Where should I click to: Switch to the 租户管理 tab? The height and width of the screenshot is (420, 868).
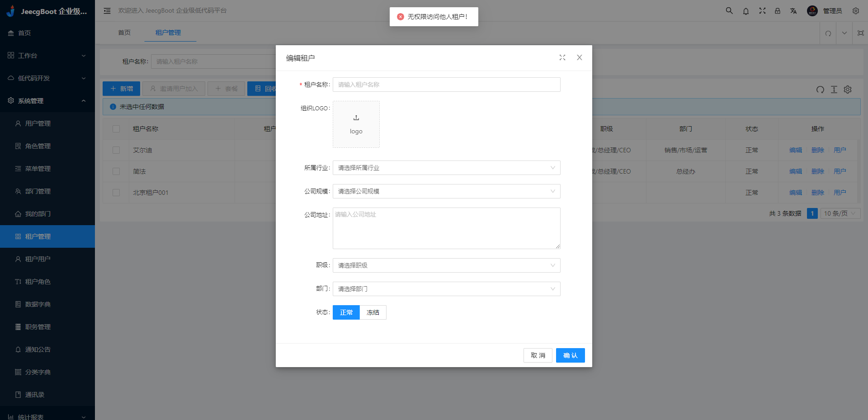(x=168, y=33)
